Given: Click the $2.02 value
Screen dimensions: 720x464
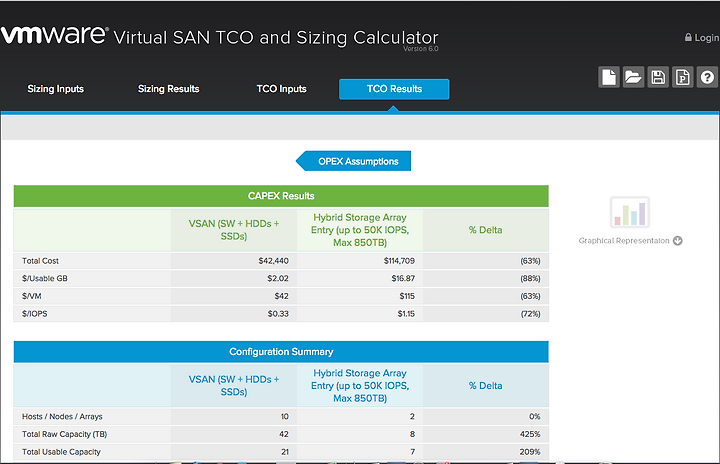Looking at the screenshot, I should click(x=278, y=278).
